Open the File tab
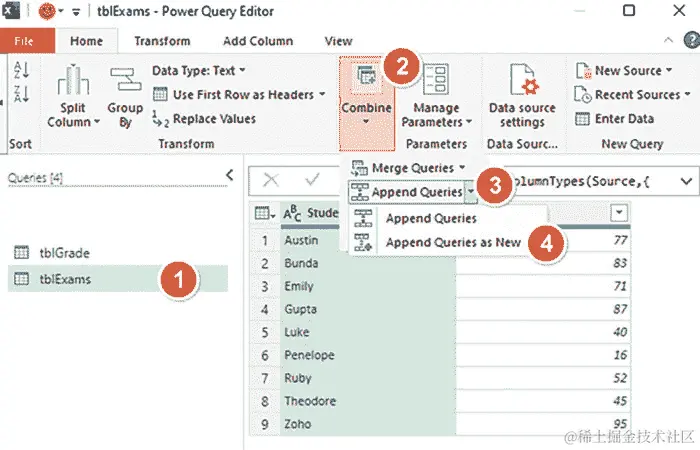The image size is (700, 450). 27,41
